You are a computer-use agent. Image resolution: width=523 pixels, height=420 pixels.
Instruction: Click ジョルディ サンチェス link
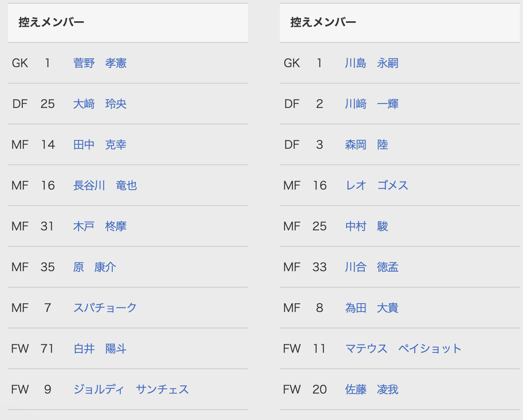(131, 390)
